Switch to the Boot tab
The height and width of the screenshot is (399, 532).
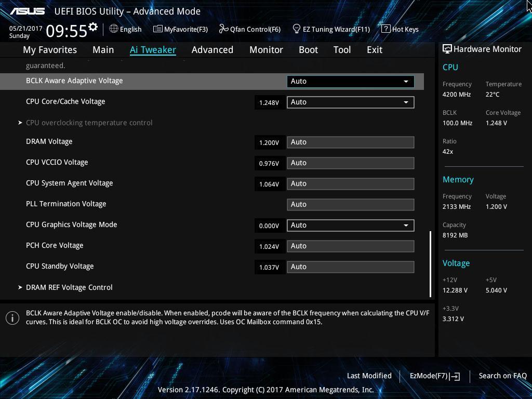point(309,50)
